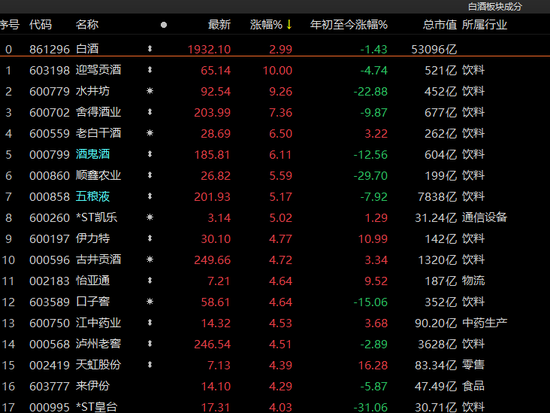Click the marker icon for 舍得酒业
Image resolution: width=550 pixels, height=413 pixels.
click(150, 112)
